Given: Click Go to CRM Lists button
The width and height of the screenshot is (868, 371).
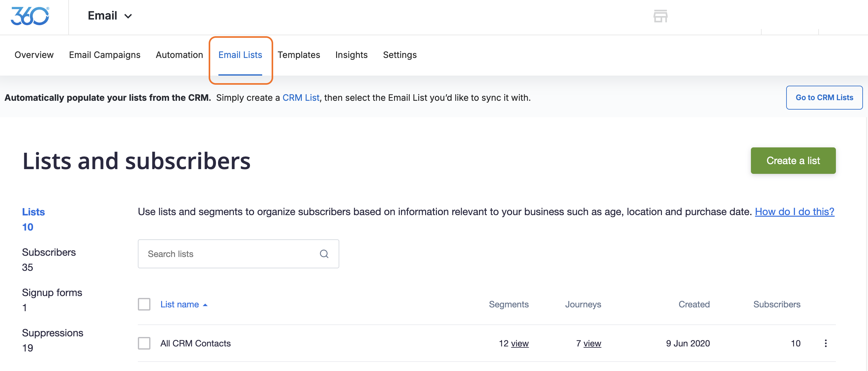Looking at the screenshot, I should tap(824, 97).
